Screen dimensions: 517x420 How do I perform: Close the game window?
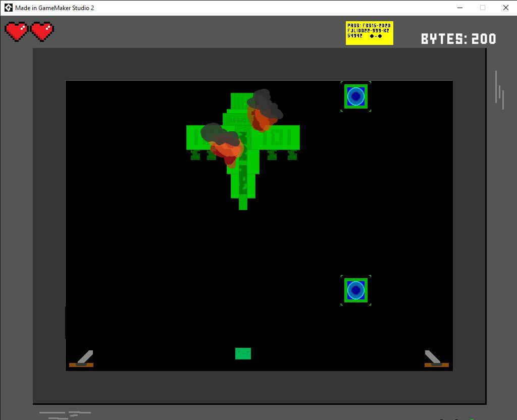point(505,8)
